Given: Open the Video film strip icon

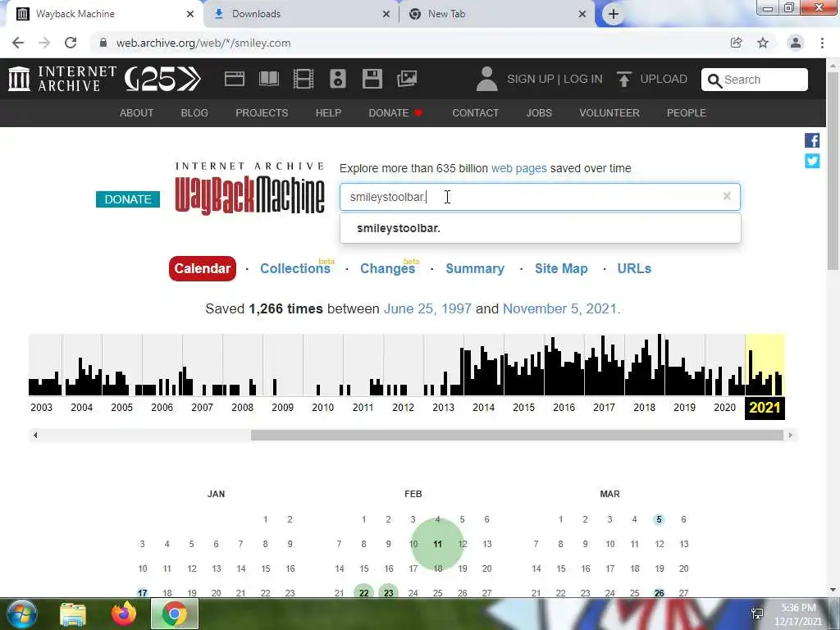Looking at the screenshot, I should 304,79.
